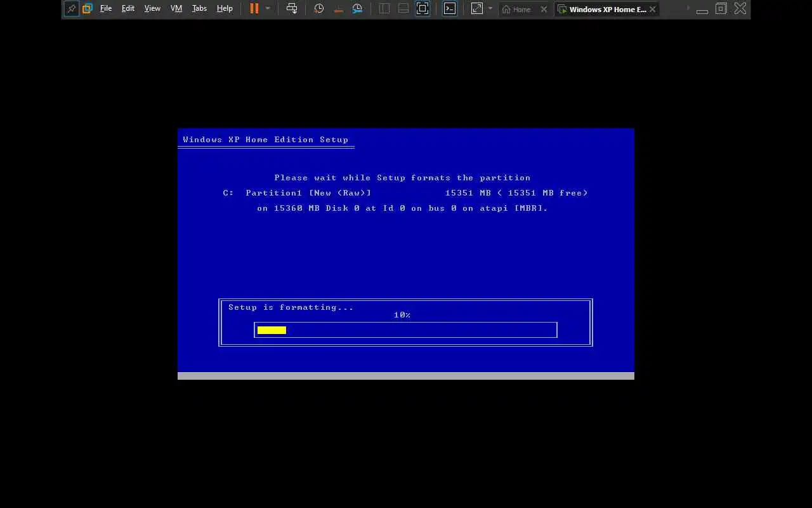Viewport: 812px width, 508px height.
Task: Toggle full screen mode icon
Action: [422, 9]
